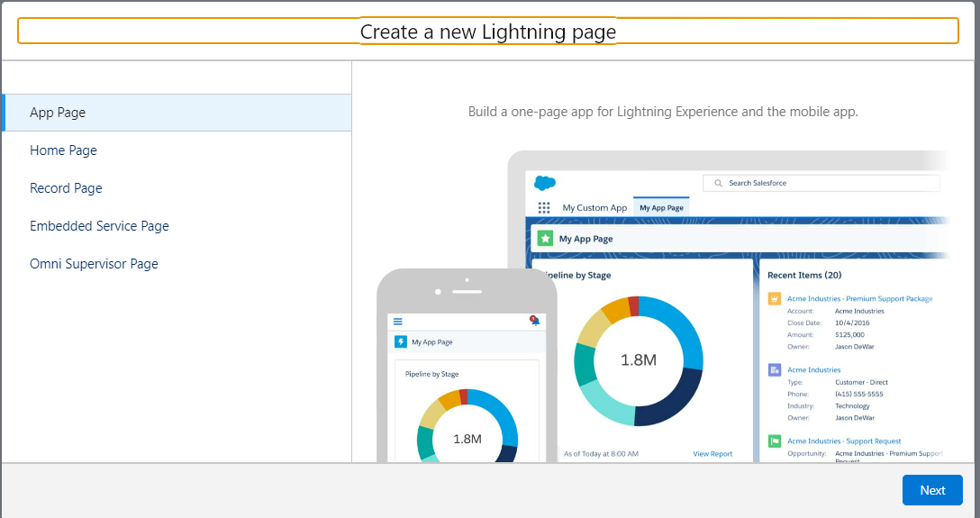Screen dimensions: 980x518
Task: Click the large 1.8M donut chart in preview
Action: [638, 360]
